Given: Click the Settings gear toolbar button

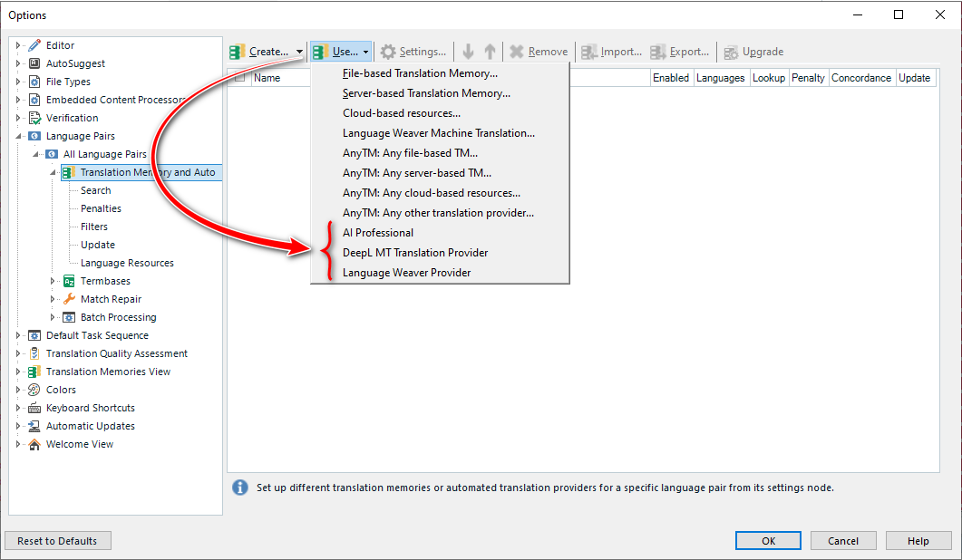Looking at the screenshot, I should (413, 52).
